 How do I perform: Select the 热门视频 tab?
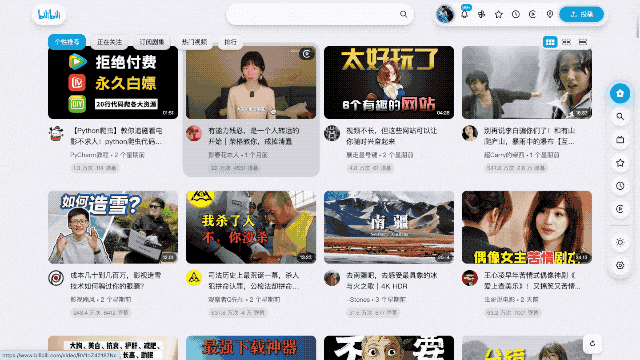tap(194, 42)
